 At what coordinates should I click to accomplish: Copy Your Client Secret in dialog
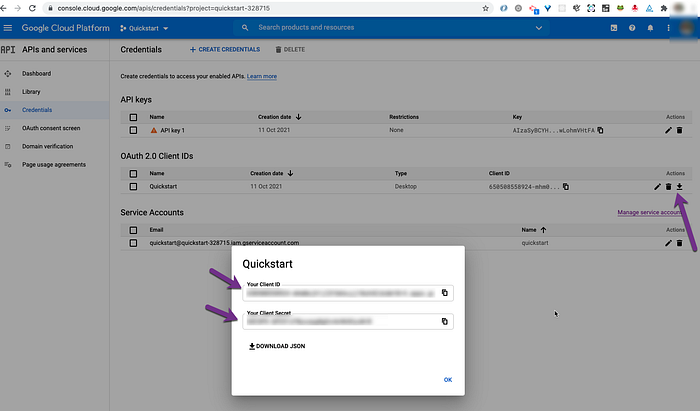(445, 321)
